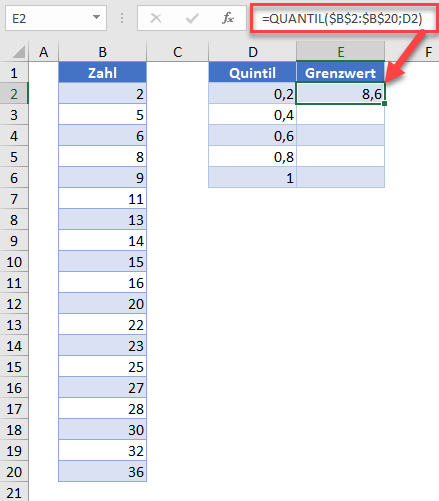The image size is (439, 501).
Task: Select column B header
Action: 102,52
